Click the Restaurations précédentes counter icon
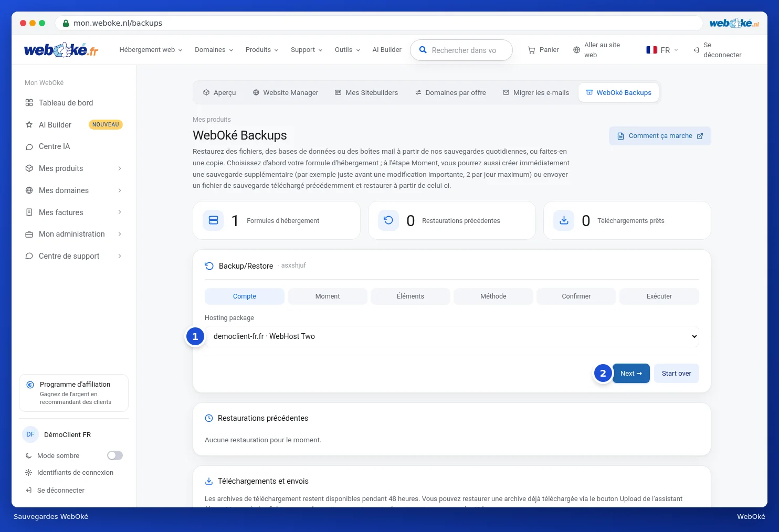The image size is (779, 532). 388,220
